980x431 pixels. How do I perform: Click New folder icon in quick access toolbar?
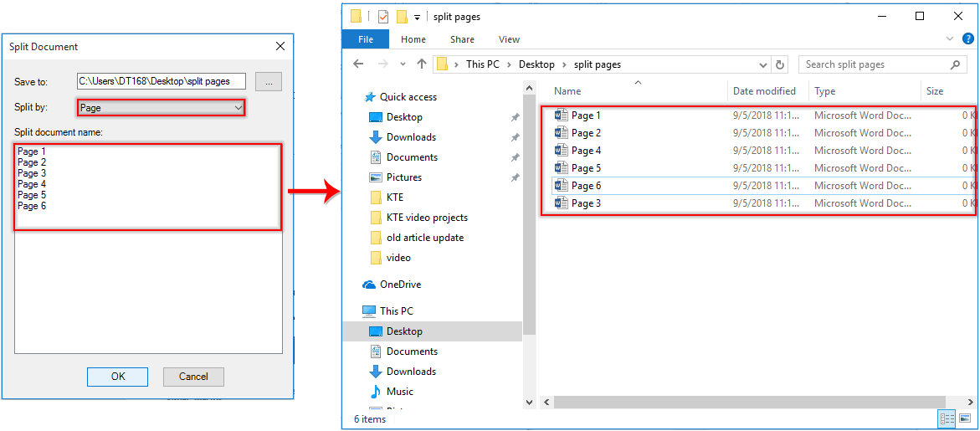(403, 17)
